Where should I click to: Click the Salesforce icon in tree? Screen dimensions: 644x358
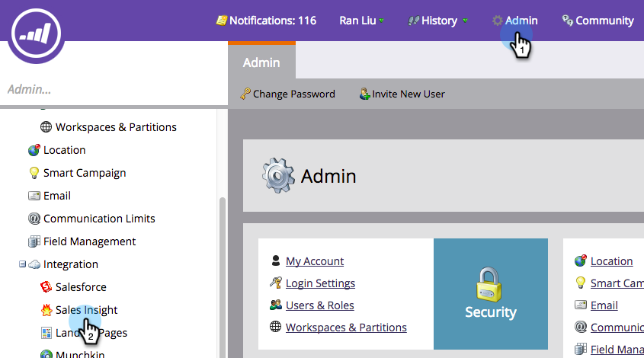point(46,287)
